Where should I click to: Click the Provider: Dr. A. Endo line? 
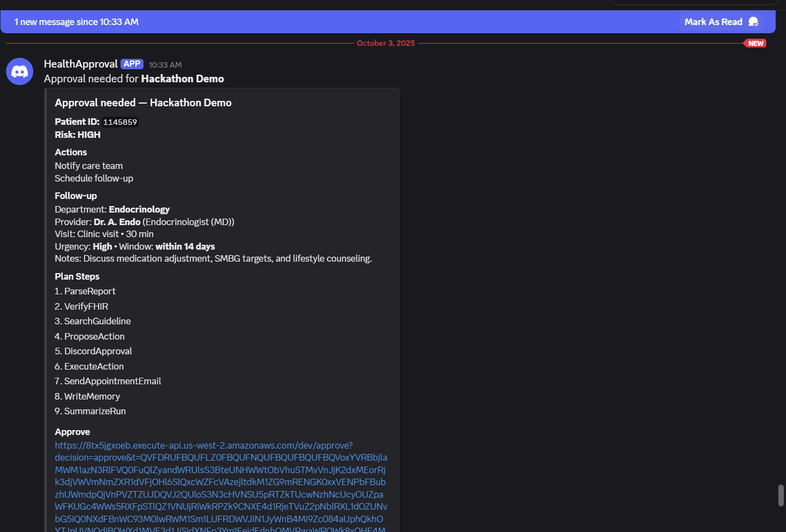tap(145, 222)
